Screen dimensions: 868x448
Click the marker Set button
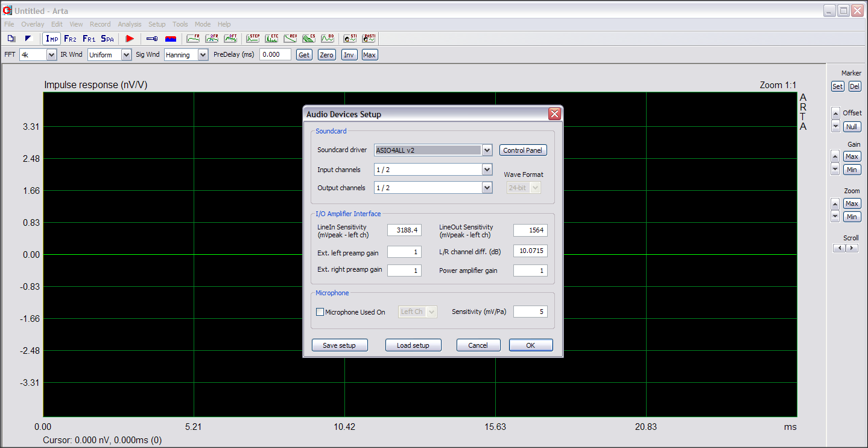pos(837,86)
